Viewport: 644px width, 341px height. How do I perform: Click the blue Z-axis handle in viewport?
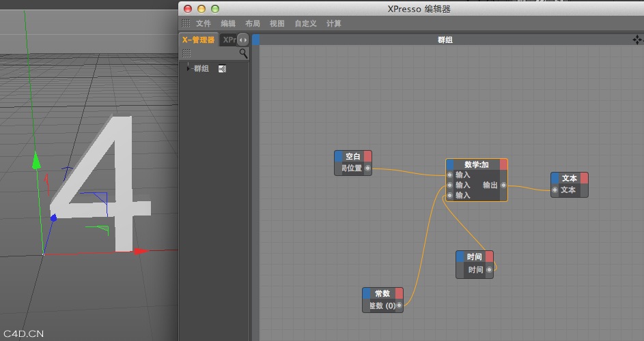coord(53,218)
